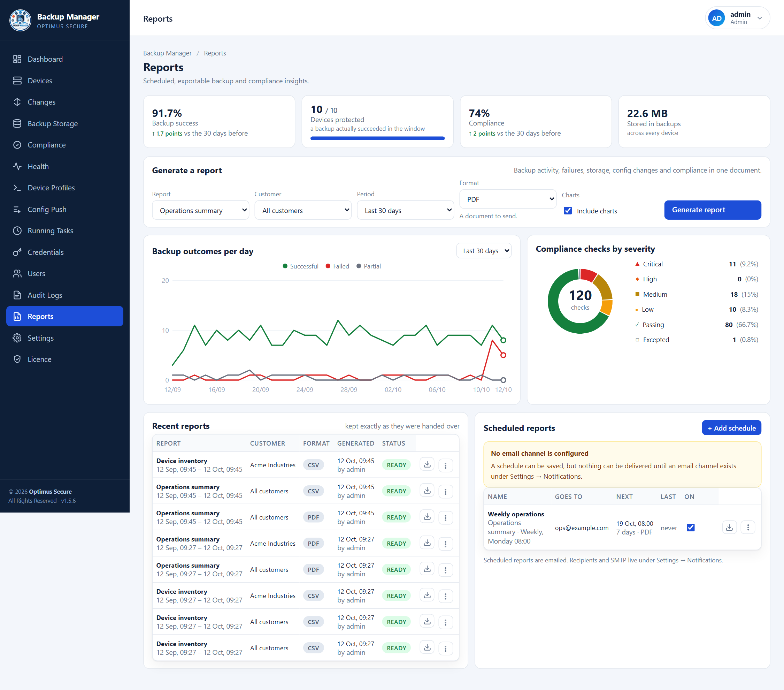Open more options for the 09:45 PDF Operations summary
Viewport: 784px width, 690px height.
coord(445,517)
